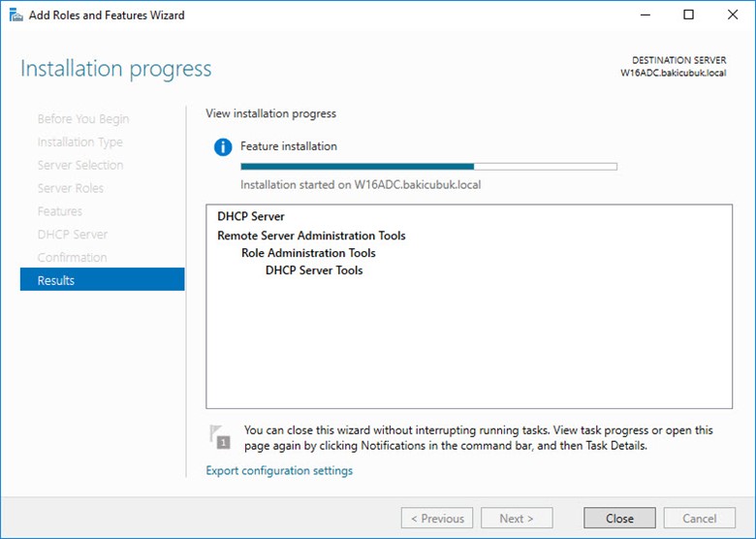This screenshot has height=539, width=756.
Task: Select the Features step in the sidebar
Action: [x=59, y=211]
